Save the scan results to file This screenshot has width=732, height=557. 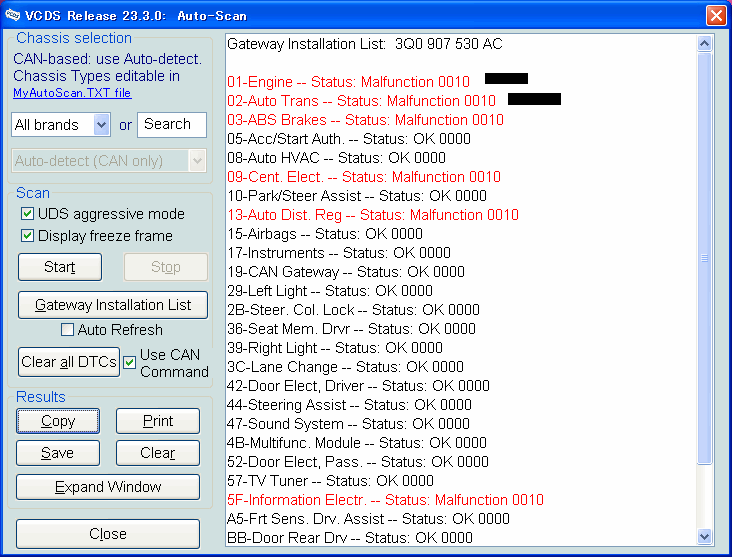(58, 453)
